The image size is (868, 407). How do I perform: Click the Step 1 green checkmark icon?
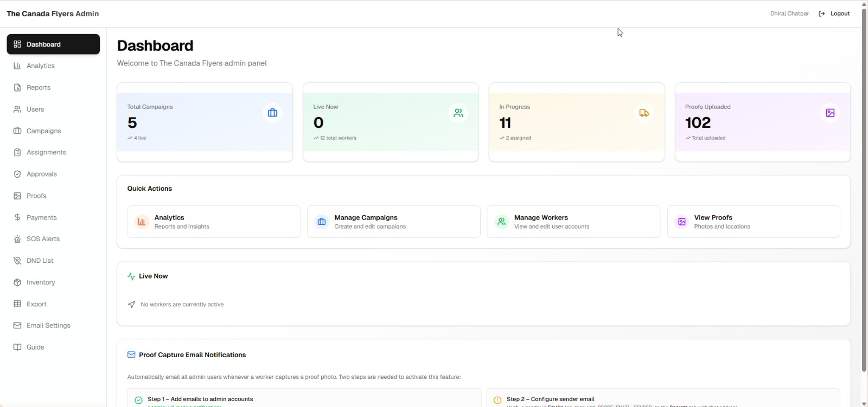[x=138, y=400]
